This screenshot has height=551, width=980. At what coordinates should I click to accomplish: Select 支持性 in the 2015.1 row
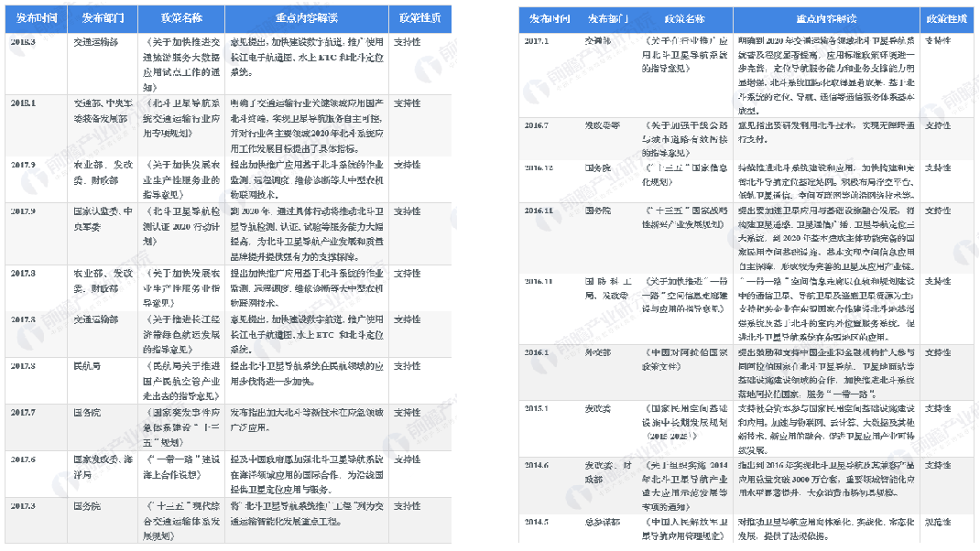tap(938, 408)
